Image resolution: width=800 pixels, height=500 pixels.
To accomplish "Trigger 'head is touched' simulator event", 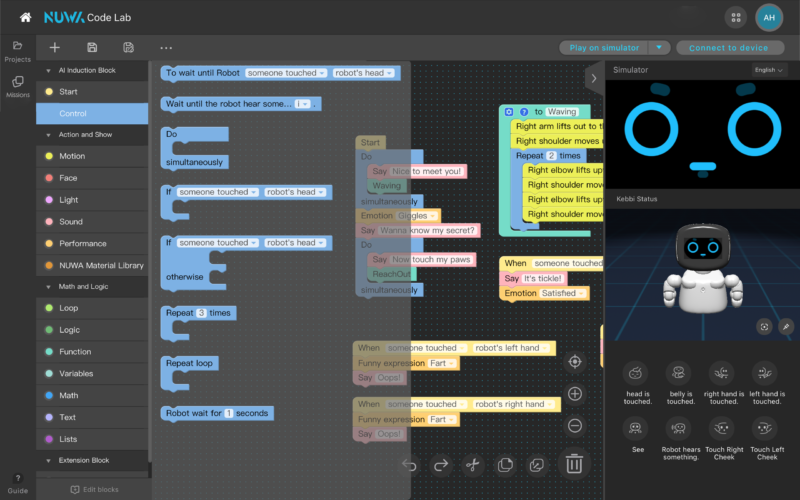I will (635, 379).
